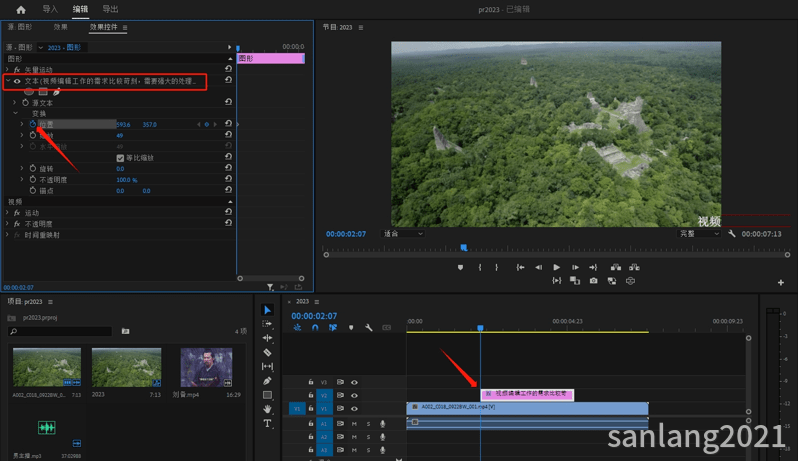Solo the A2 audio track
Screen dimensions: 798x461
pyautogui.click(x=368, y=437)
